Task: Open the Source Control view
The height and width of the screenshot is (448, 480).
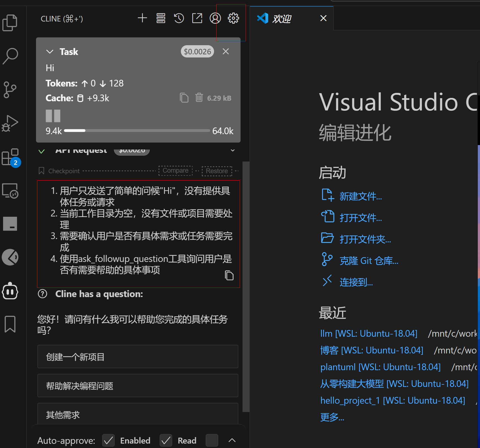Action: pyautogui.click(x=10, y=90)
